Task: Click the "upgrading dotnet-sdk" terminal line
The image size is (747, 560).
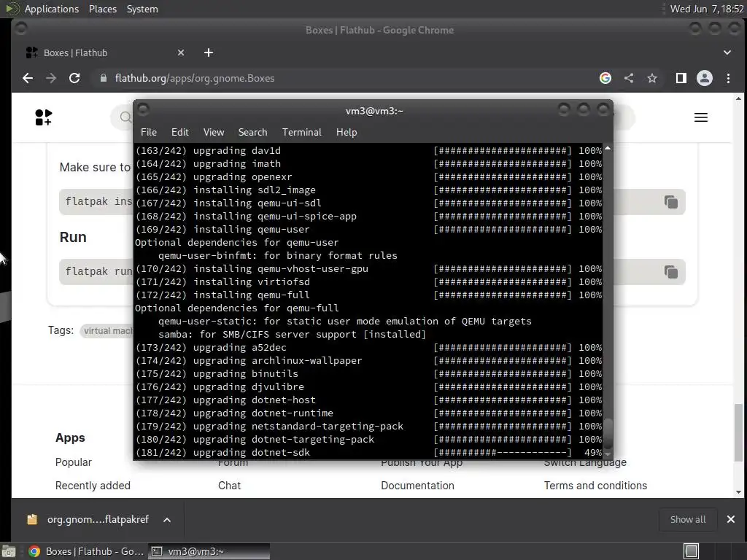Action: point(368,452)
